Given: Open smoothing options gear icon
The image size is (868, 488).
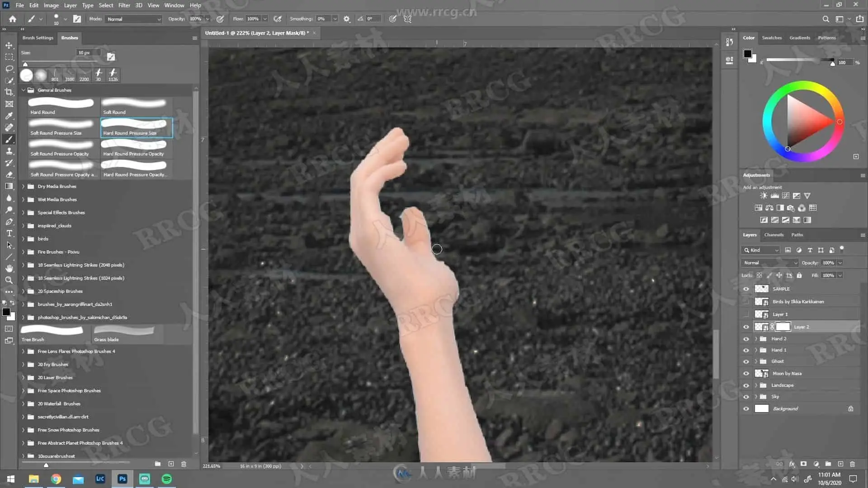Looking at the screenshot, I should pyautogui.click(x=347, y=19).
